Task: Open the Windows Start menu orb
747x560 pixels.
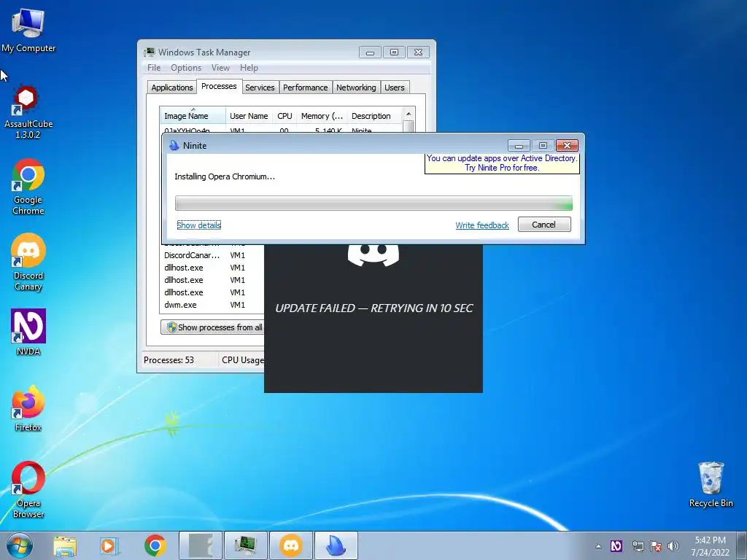Action: pyautogui.click(x=20, y=545)
